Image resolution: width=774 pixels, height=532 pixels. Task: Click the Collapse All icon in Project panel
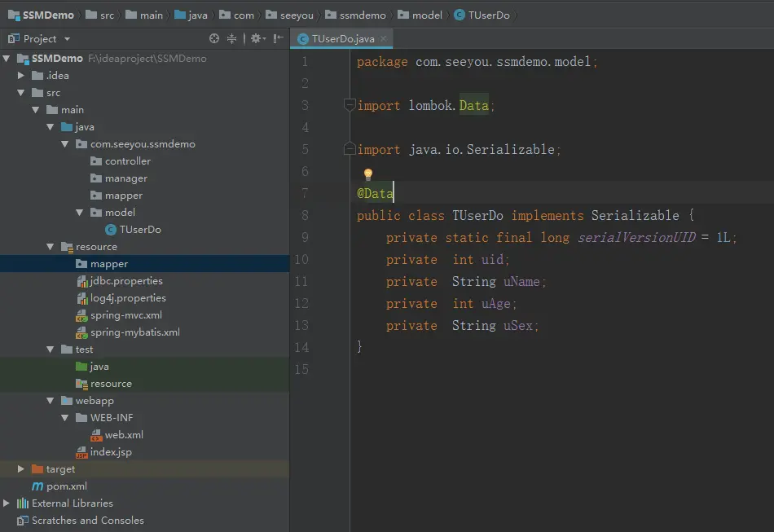coord(232,38)
